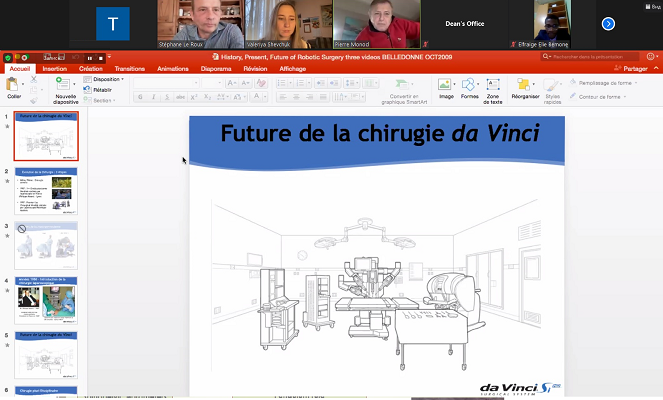Align text right
Image resolution: width=663 pixels, height=400 pixels.
310,97
